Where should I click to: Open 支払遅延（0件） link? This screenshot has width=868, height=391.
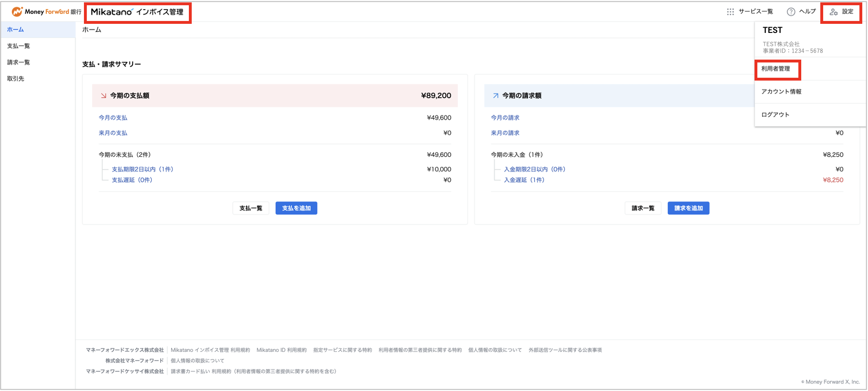[x=132, y=180]
